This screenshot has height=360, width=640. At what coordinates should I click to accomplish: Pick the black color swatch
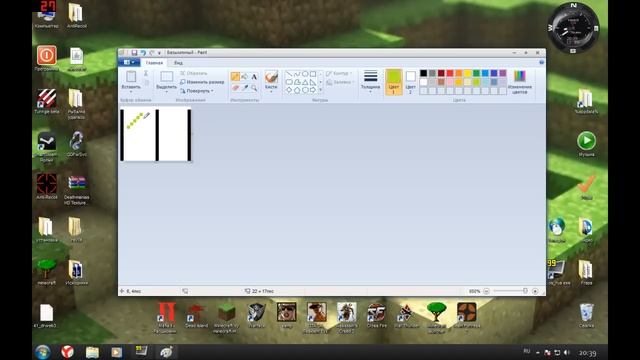click(424, 73)
